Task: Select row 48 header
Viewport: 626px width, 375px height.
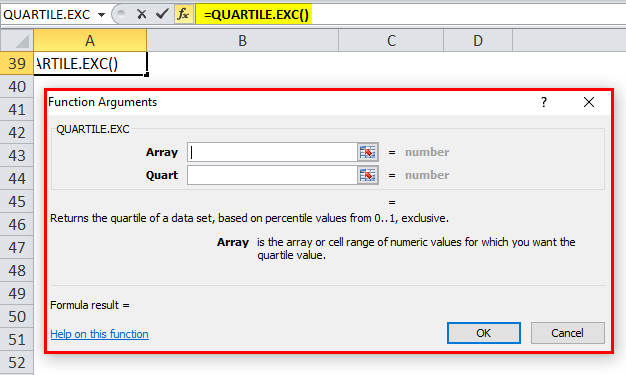Action: [17, 271]
